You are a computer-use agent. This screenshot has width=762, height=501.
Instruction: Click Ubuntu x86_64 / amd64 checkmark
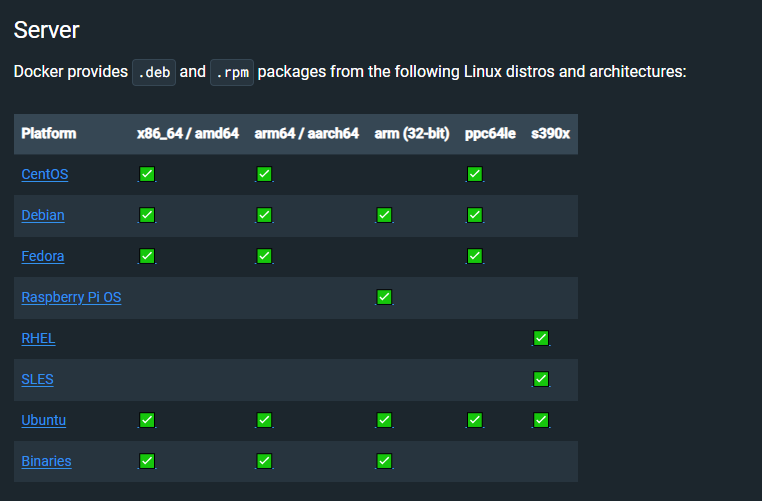pos(147,420)
